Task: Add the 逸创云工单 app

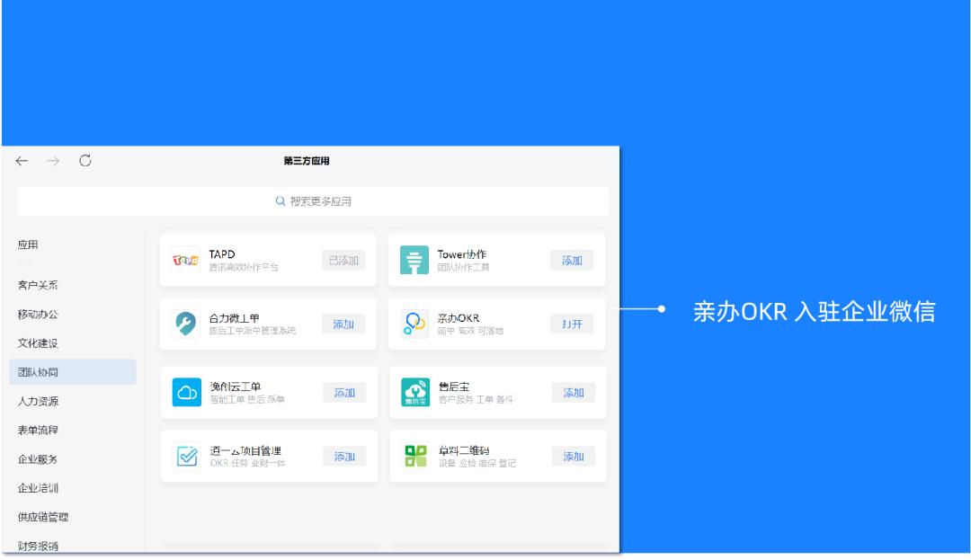Action: point(345,393)
